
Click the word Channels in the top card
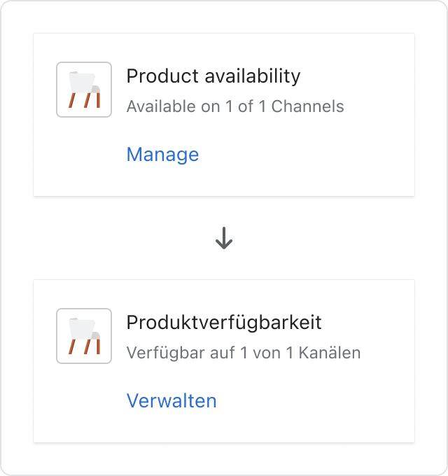[307, 106]
